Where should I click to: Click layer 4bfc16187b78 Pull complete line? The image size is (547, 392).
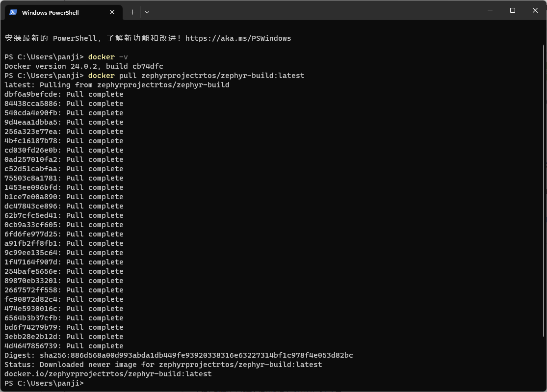pos(64,141)
